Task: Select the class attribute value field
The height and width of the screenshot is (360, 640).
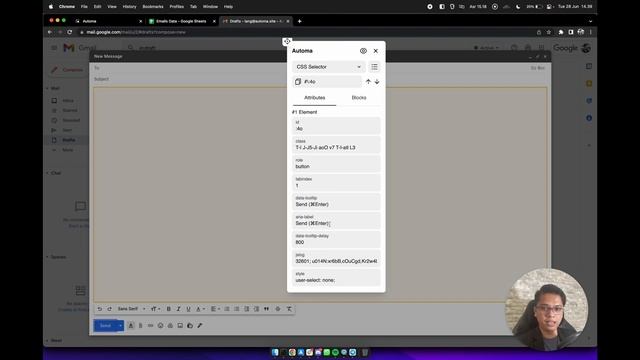Action: (x=336, y=145)
